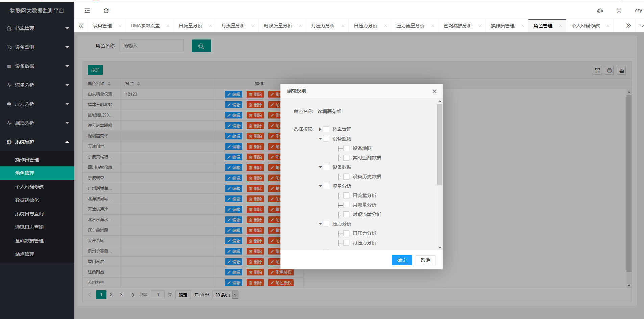
Task: Open the theme palette icon
Action: [x=600, y=11]
